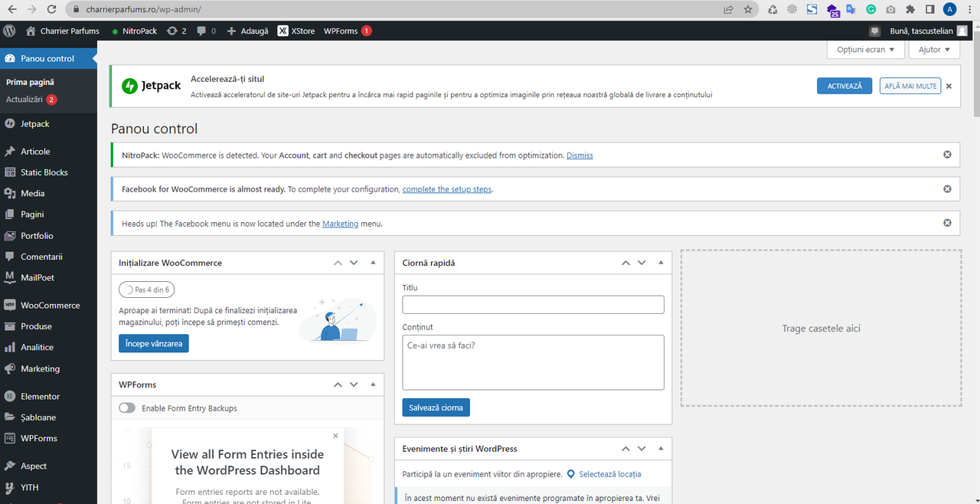Open the Media library sidebar item
This screenshot has width=980, height=504.
[48, 194]
